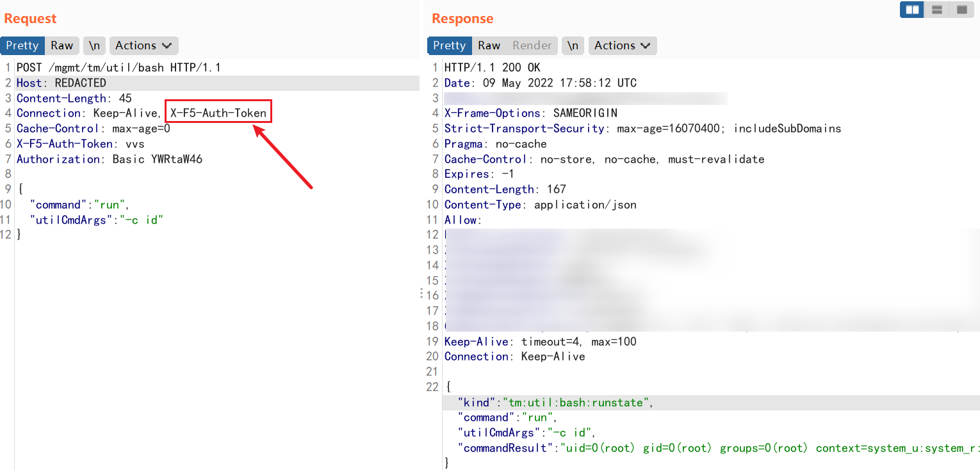
Task: Click 'Content-Type: application/json' header
Action: (x=541, y=204)
